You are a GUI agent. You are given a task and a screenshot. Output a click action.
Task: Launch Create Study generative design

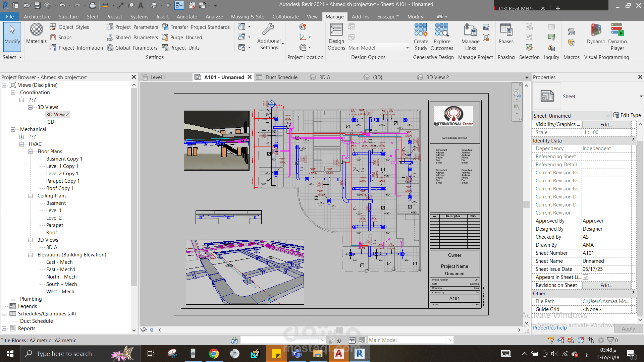pos(421,37)
